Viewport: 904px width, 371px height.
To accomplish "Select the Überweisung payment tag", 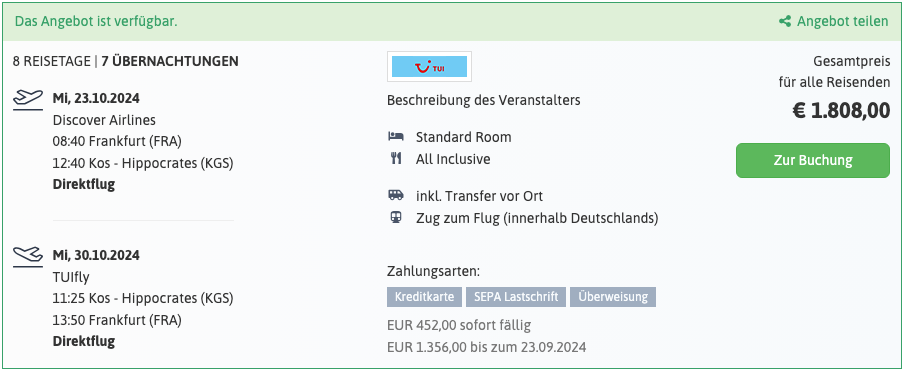I will click(x=613, y=297).
